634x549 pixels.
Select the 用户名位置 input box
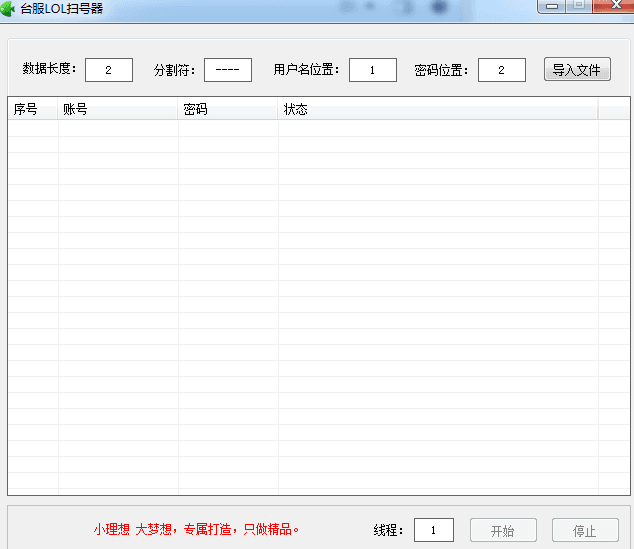pyautogui.click(x=373, y=70)
